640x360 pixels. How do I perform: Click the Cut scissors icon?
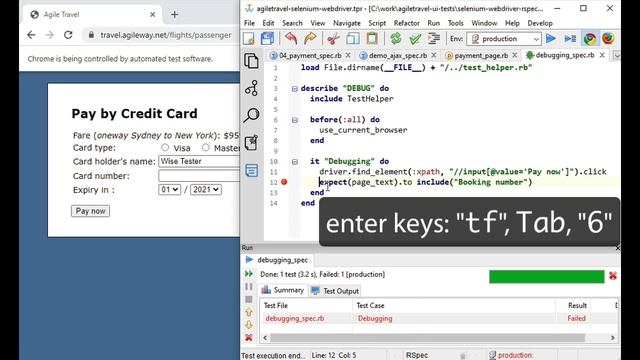click(333, 39)
